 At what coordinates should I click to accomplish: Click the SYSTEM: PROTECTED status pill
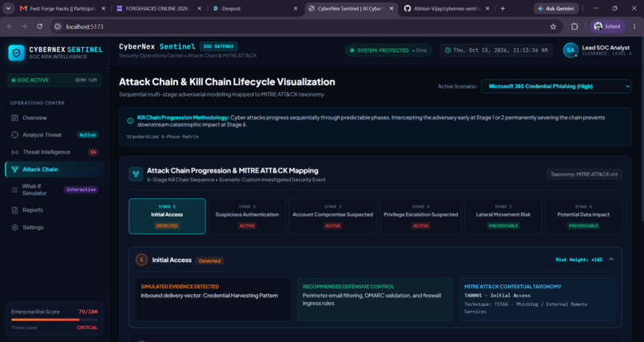pos(388,50)
